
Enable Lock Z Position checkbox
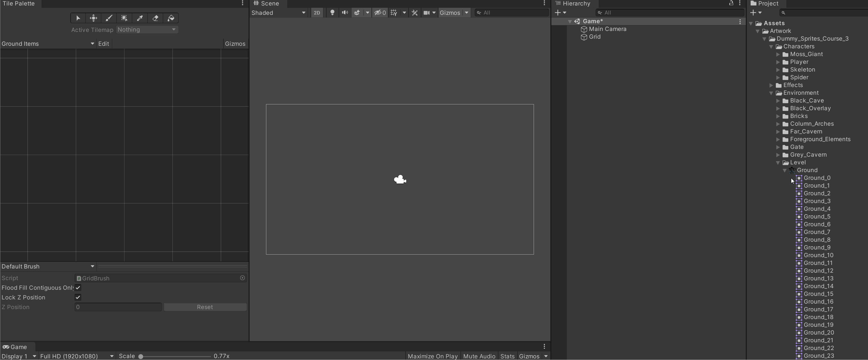click(x=77, y=297)
